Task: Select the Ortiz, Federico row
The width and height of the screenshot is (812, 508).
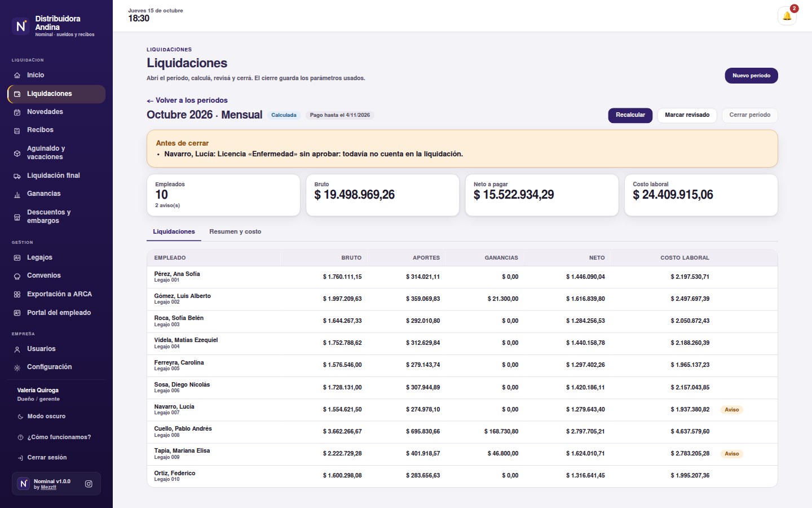Action: [x=462, y=476]
